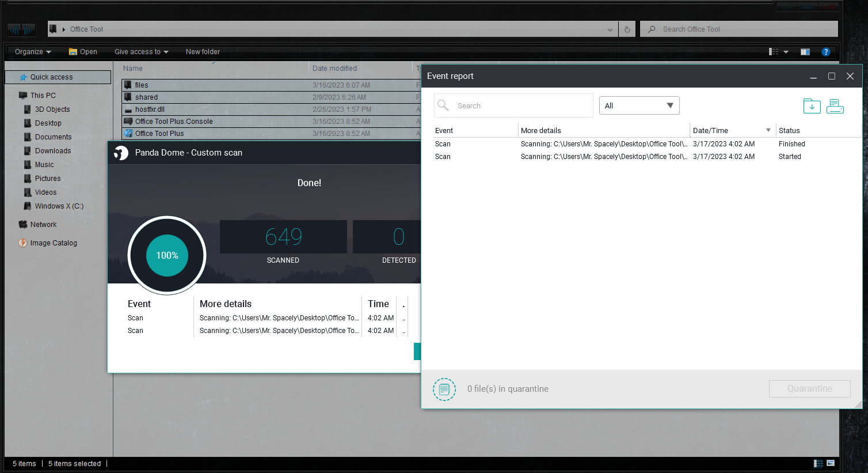Click '0 file(s) in quarantine' text
The image size is (868, 473).
(x=508, y=389)
